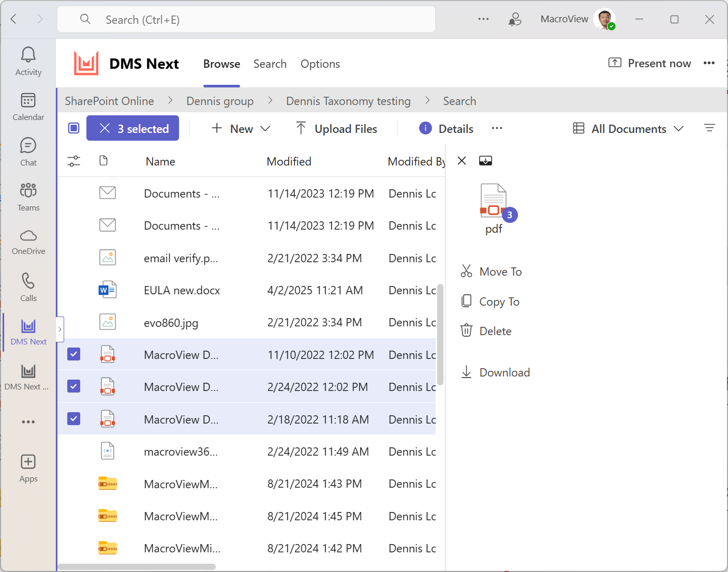Screen dimensions: 728x572
Task: Open the MacroView profile avatar
Action: point(604,19)
